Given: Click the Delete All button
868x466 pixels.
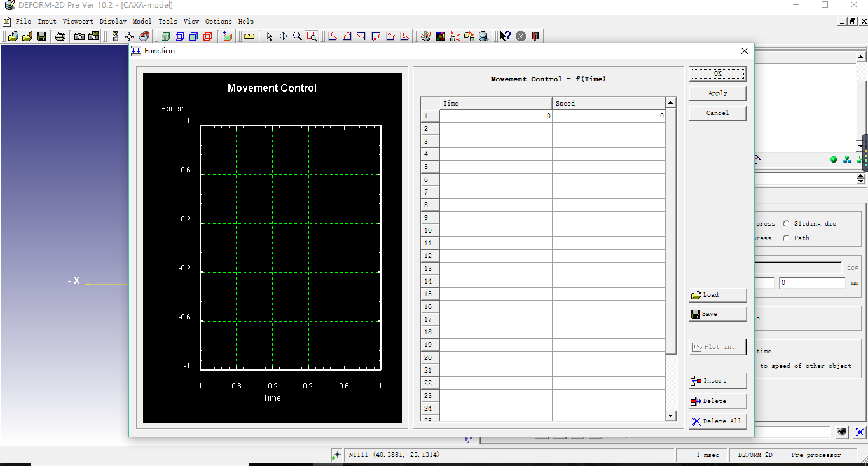Looking at the screenshot, I should [x=717, y=421].
